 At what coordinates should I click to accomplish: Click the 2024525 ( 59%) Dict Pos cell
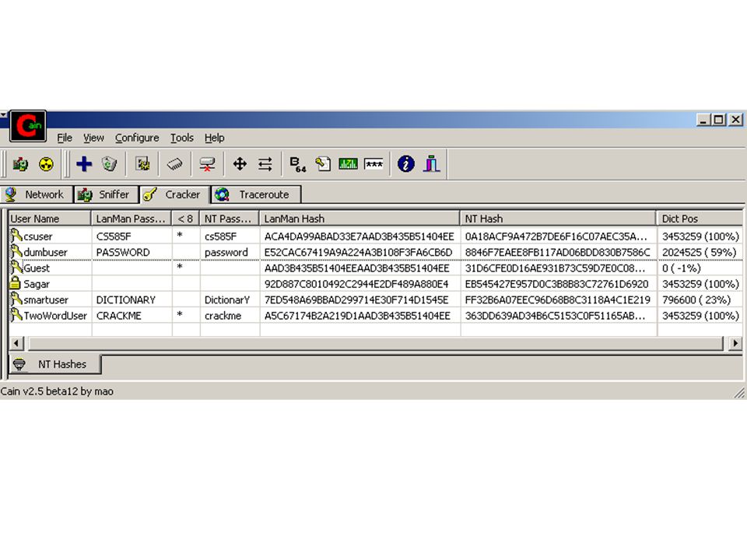[x=699, y=252]
